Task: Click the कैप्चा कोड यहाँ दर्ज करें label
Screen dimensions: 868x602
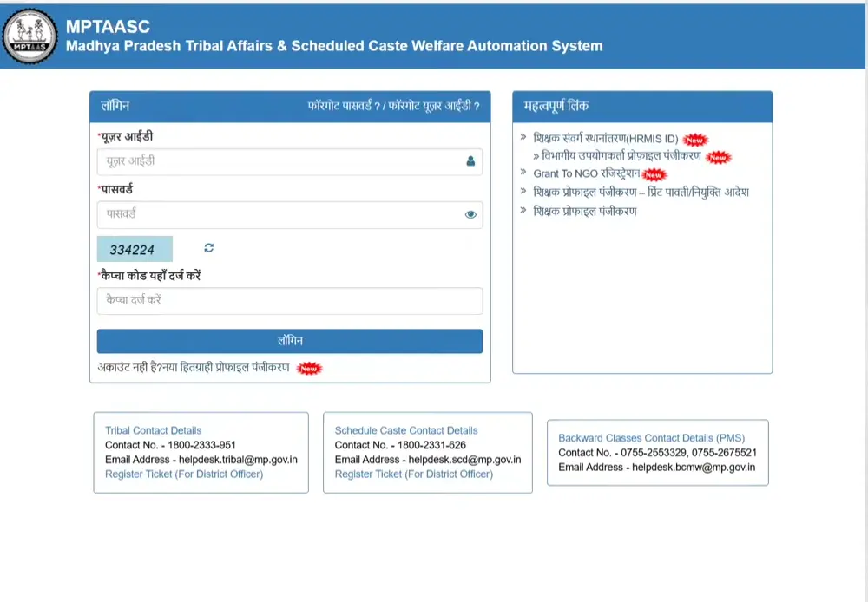Action: pyautogui.click(x=150, y=275)
